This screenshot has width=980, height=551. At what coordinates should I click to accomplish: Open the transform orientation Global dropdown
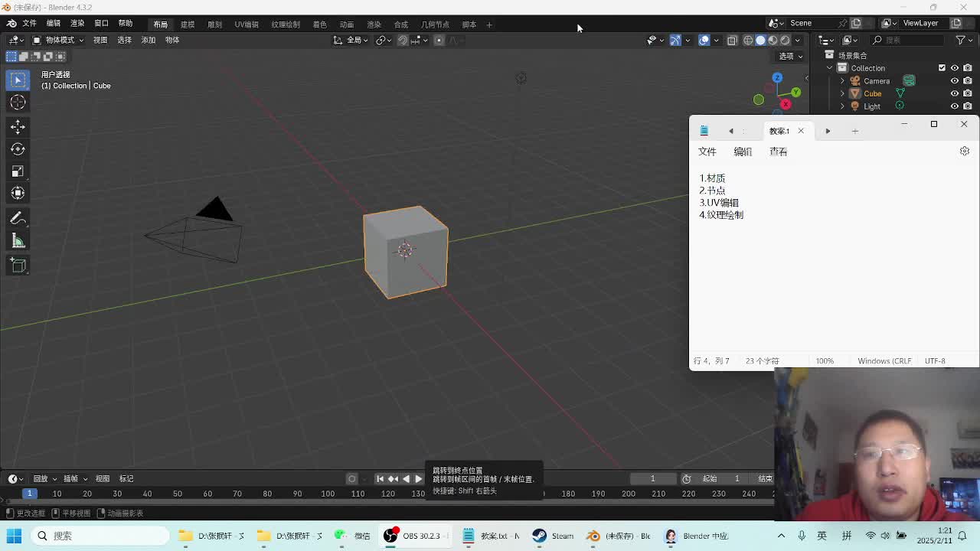pyautogui.click(x=351, y=40)
